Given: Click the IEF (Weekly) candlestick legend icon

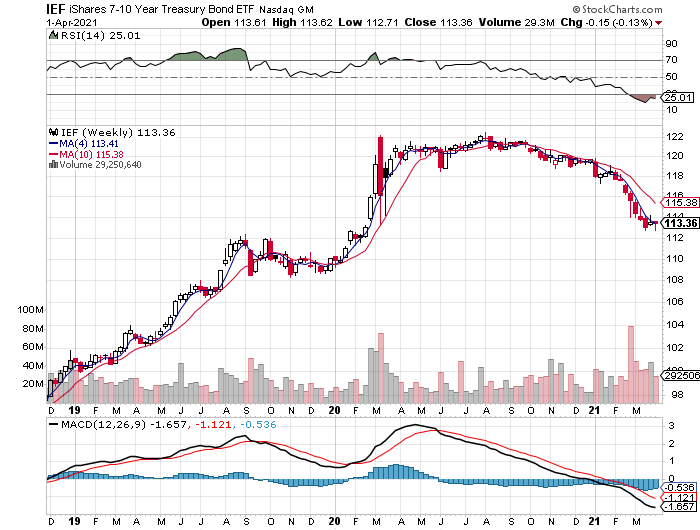Looking at the screenshot, I should 54,132.
